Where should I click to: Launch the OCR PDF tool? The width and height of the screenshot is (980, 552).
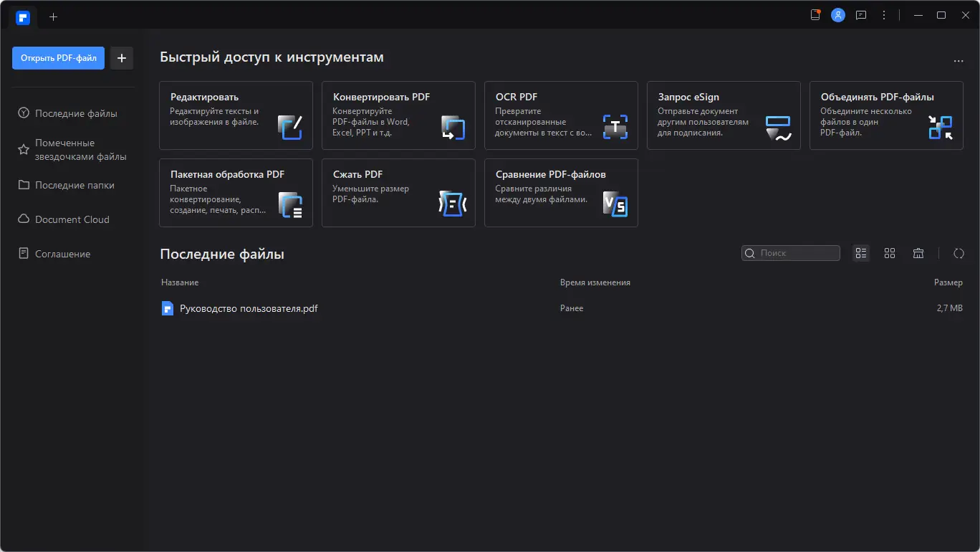click(561, 115)
